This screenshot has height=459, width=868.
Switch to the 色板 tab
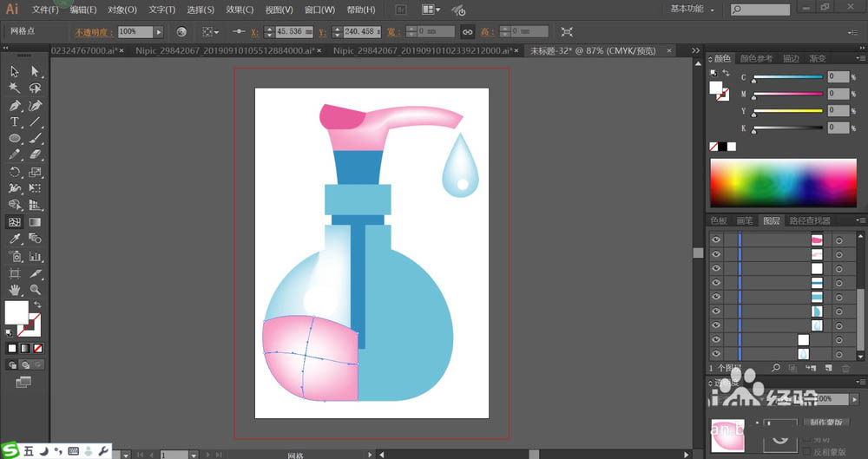pyautogui.click(x=719, y=220)
